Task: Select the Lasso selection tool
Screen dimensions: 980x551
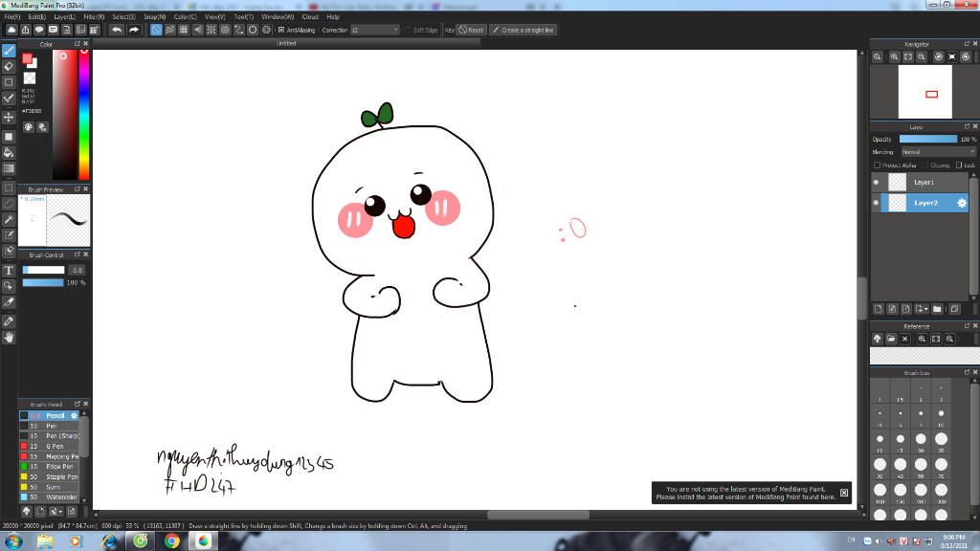Action: click(9, 204)
